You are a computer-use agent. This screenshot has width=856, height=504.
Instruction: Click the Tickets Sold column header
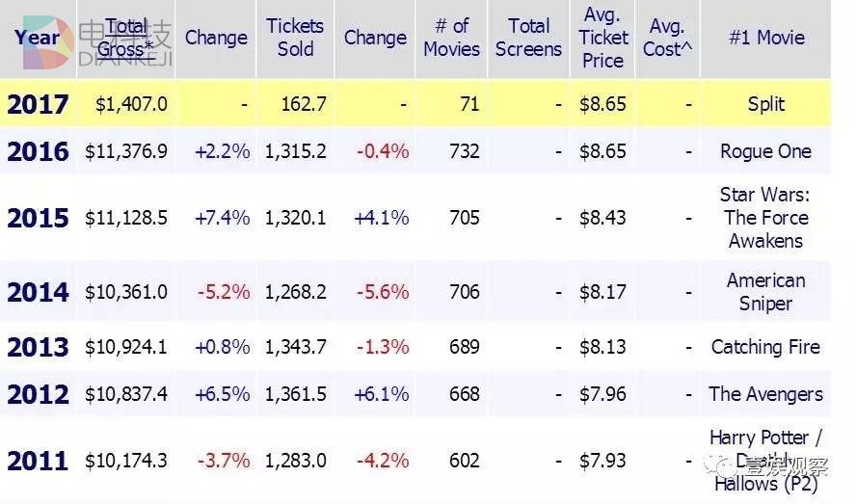[x=295, y=38]
